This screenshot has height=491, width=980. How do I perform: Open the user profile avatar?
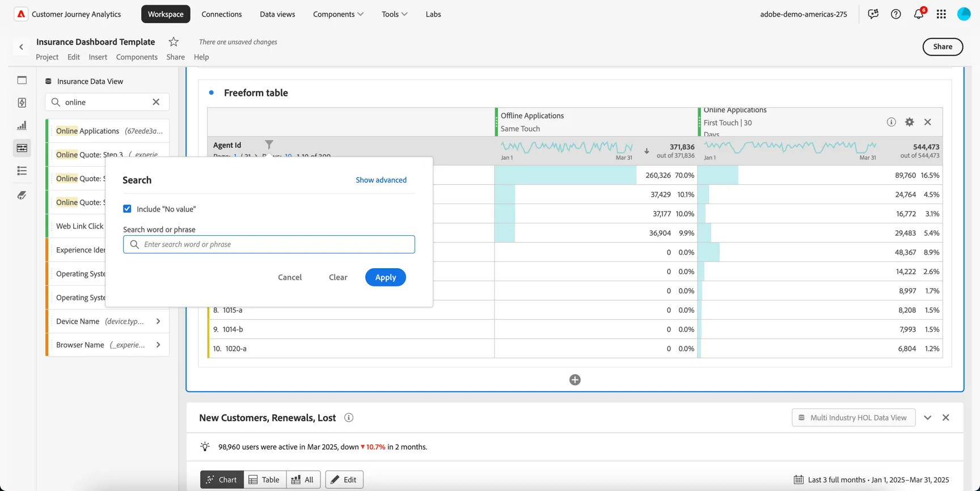point(964,14)
